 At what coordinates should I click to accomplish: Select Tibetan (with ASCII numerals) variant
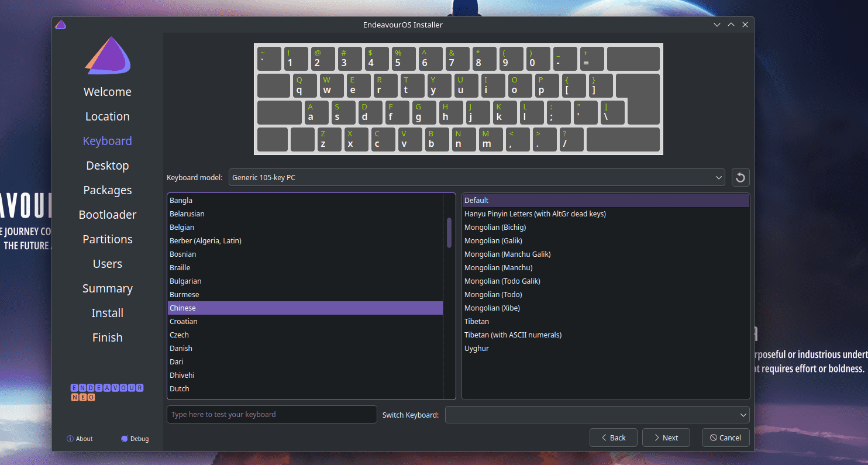[x=606, y=335]
